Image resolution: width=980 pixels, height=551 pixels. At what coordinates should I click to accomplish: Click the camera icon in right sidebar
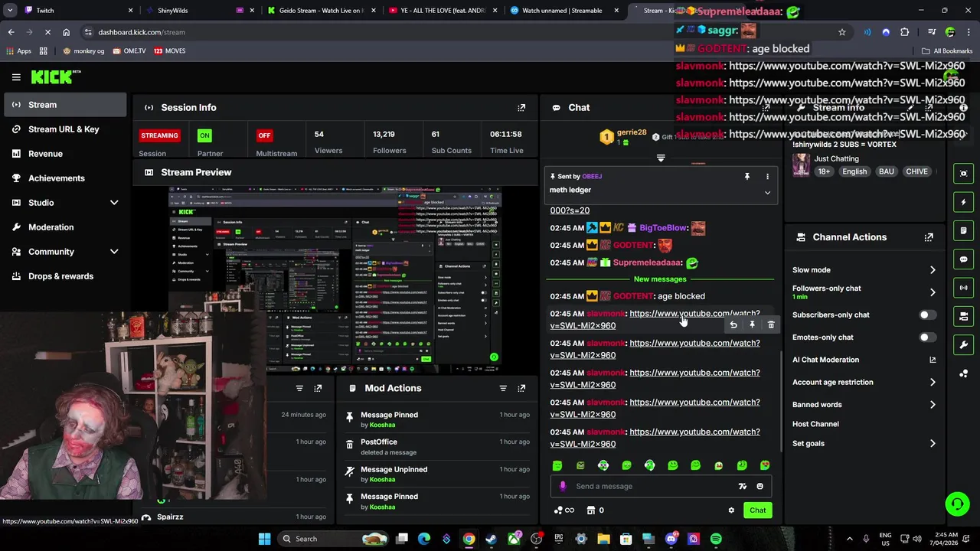[x=964, y=316]
